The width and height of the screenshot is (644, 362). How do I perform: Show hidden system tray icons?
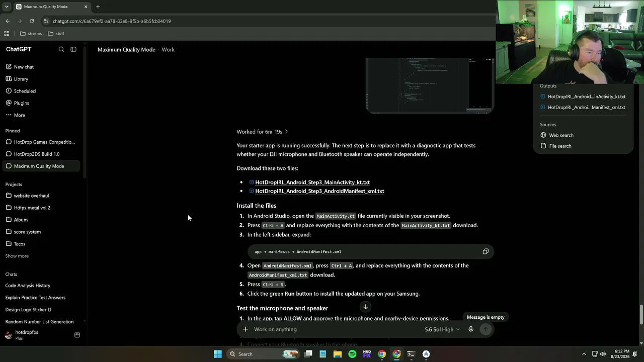click(584, 354)
